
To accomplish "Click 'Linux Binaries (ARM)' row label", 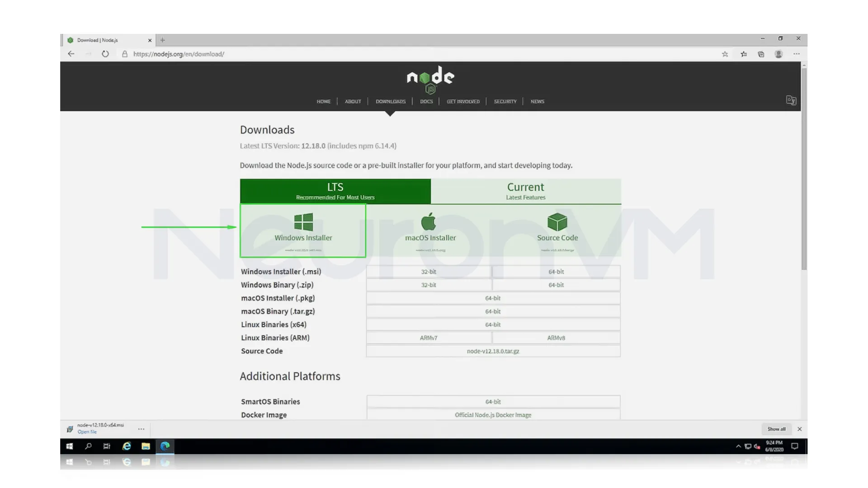I will (x=275, y=338).
